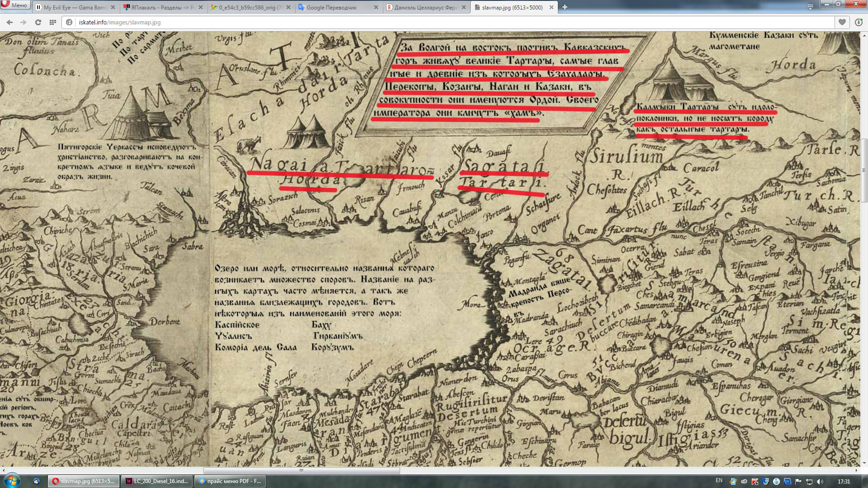Open the downloads icon in the toolbar
This screenshot has height=488, width=868.
pos(859,22)
